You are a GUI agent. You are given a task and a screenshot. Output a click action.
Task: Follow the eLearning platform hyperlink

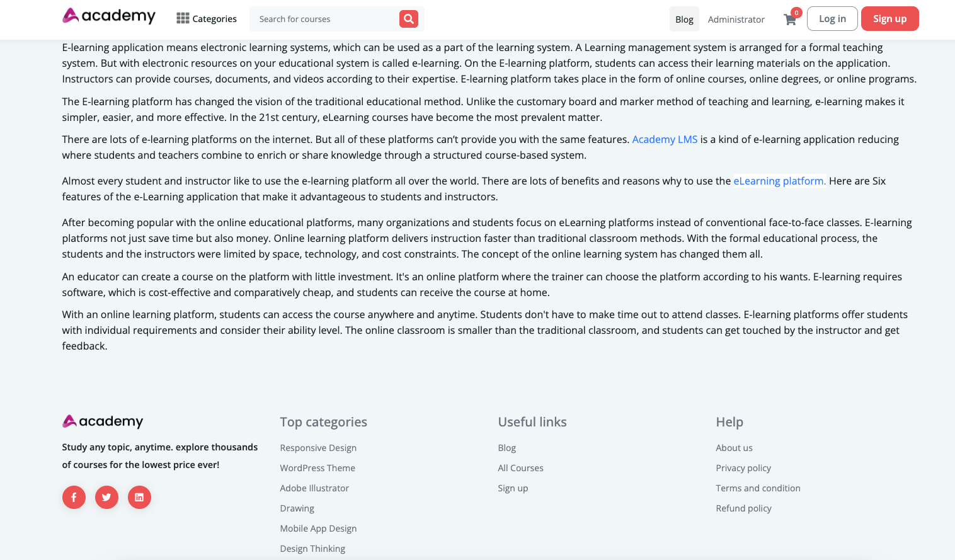779,181
